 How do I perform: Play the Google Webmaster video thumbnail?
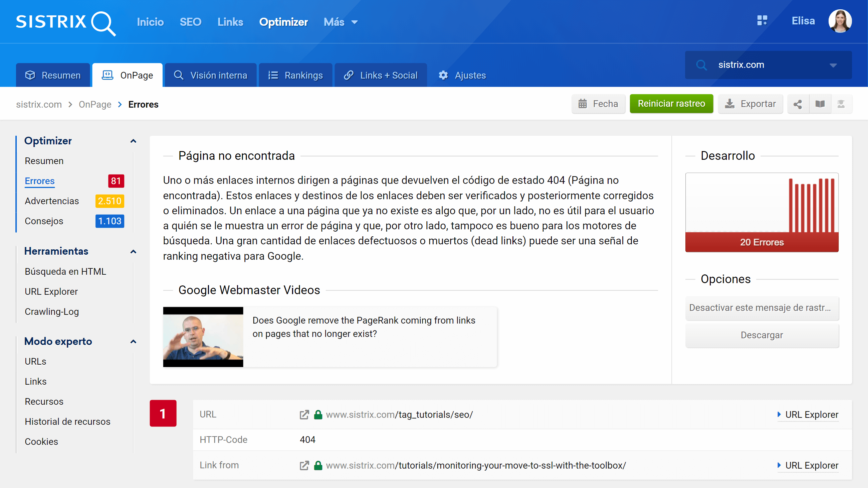[x=203, y=337]
